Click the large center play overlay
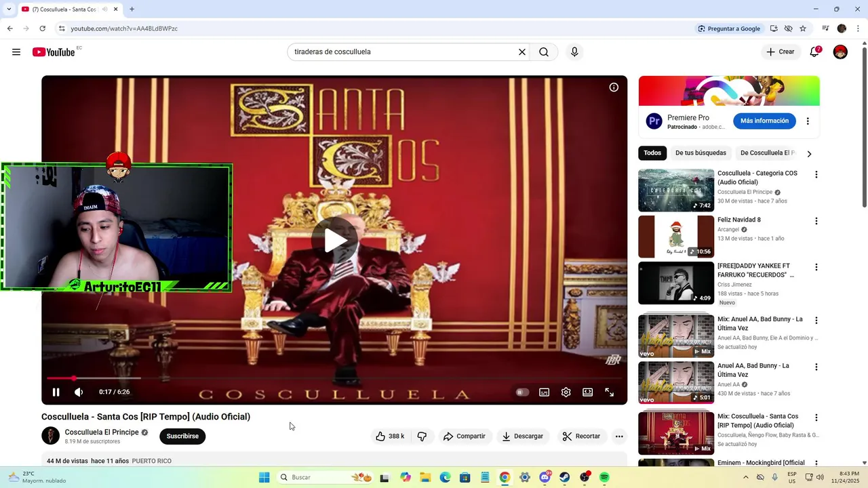The image size is (868, 488). coord(335,240)
